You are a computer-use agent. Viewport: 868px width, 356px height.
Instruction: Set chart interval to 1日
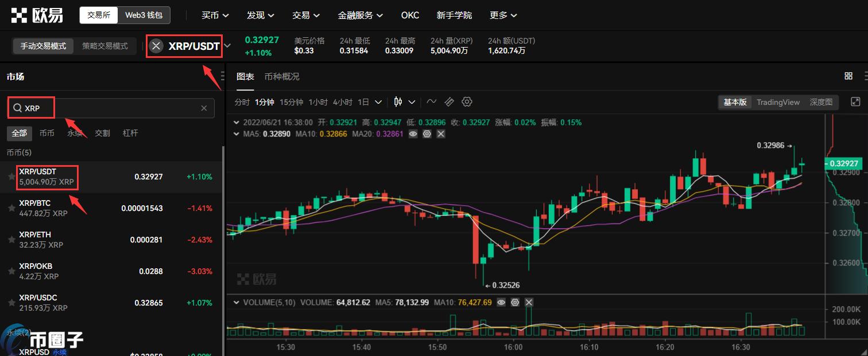coord(363,102)
